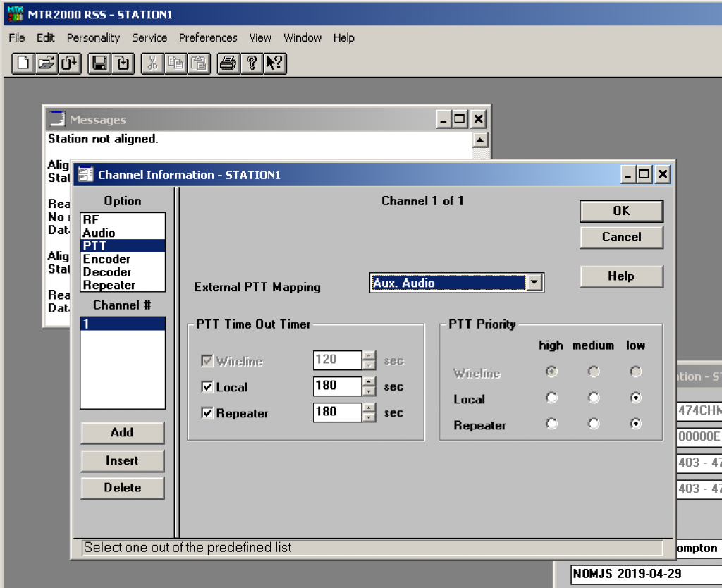Open the Personality menu

[93, 38]
